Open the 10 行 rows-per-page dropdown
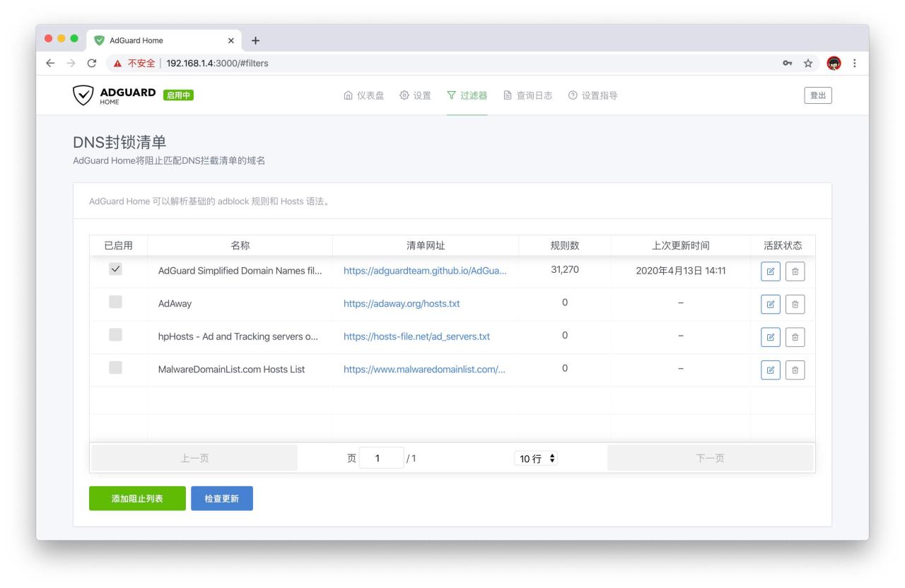 point(537,459)
